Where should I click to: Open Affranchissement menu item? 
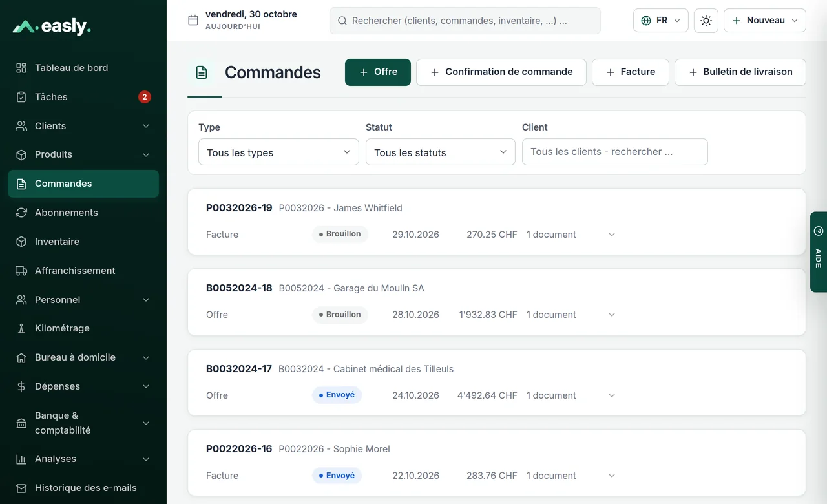pos(83,271)
